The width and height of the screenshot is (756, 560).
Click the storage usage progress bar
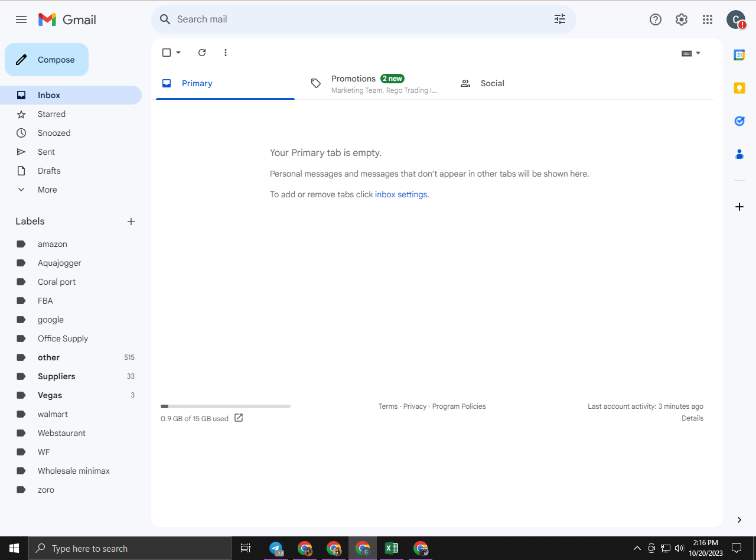coord(226,406)
